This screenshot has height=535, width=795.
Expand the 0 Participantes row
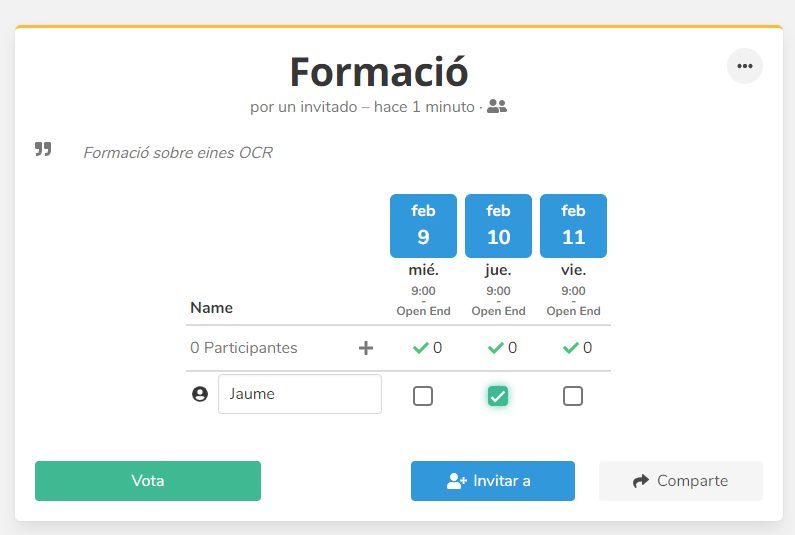coord(244,348)
